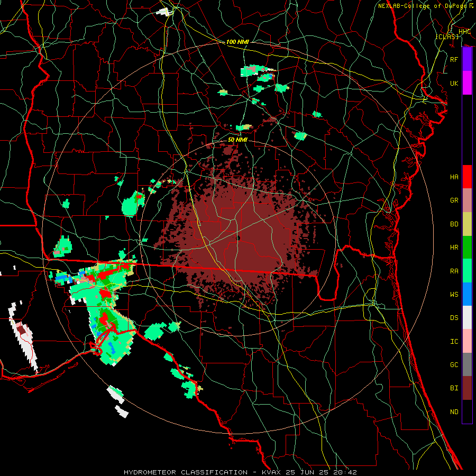Click the UK legend label
Image resolution: width=476 pixels, height=476 pixels.
[454, 83]
